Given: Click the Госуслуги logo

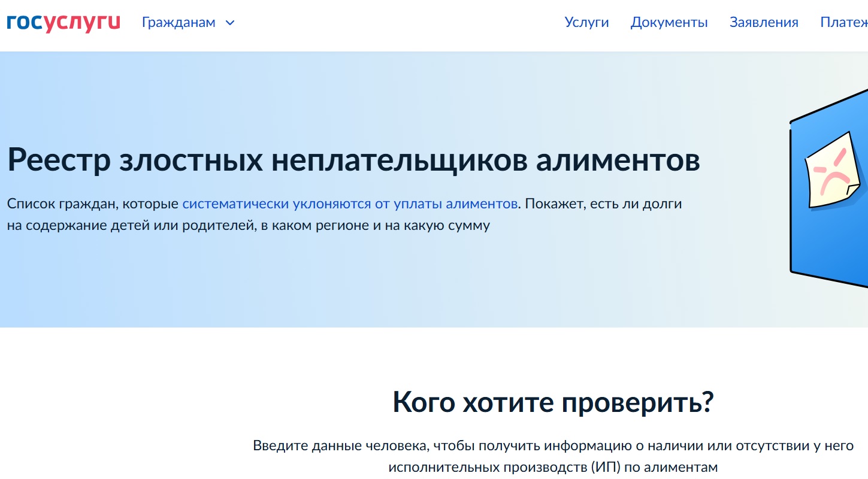Looking at the screenshot, I should click(x=63, y=23).
